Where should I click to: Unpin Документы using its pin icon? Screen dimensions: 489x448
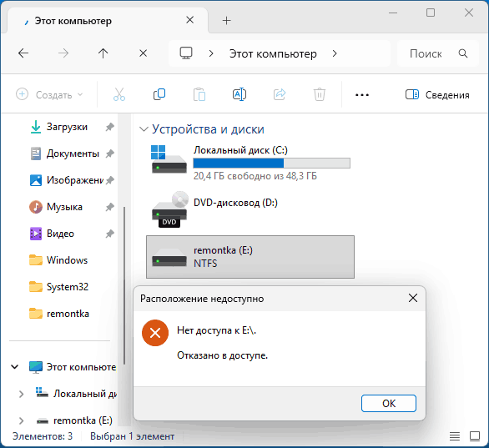[110, 154]
